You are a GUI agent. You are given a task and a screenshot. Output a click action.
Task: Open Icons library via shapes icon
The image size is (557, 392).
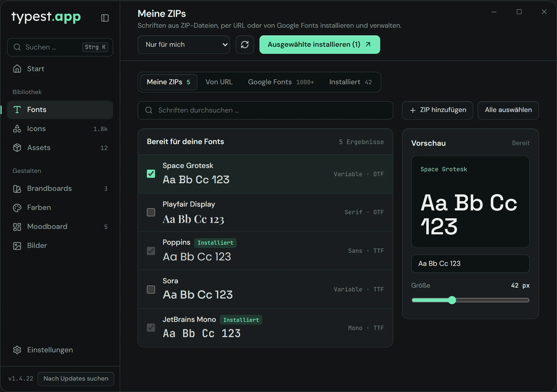click(x=17, y=129)
